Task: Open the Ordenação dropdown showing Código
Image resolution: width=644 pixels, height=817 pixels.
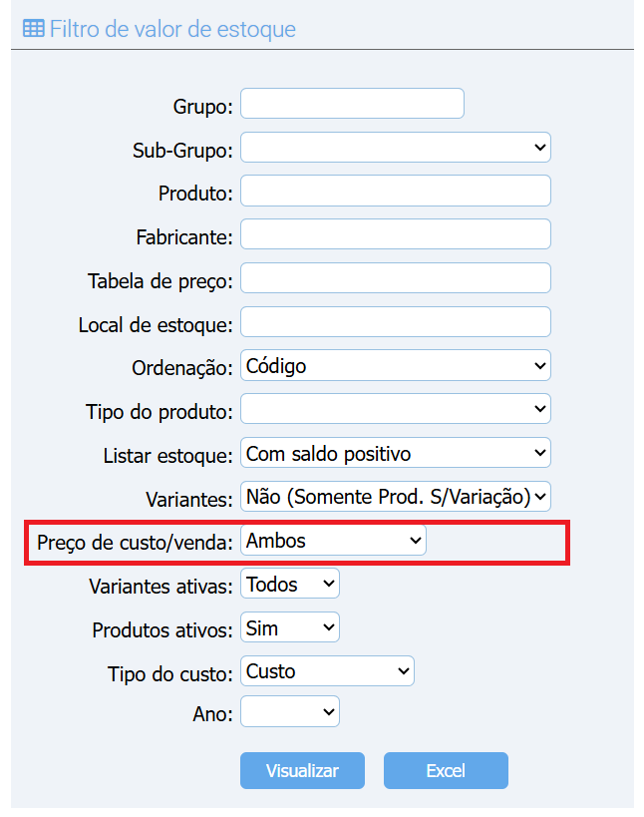Action: (x=395, y=365)
